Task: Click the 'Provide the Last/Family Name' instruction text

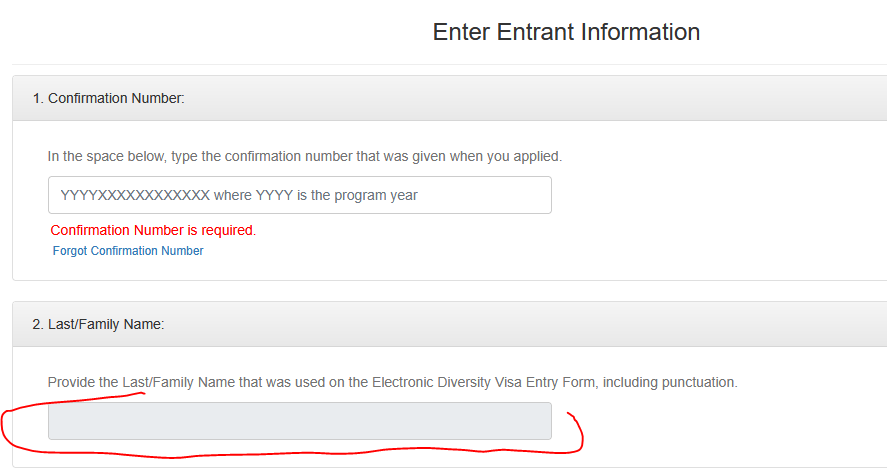Action: coord(392,382)
